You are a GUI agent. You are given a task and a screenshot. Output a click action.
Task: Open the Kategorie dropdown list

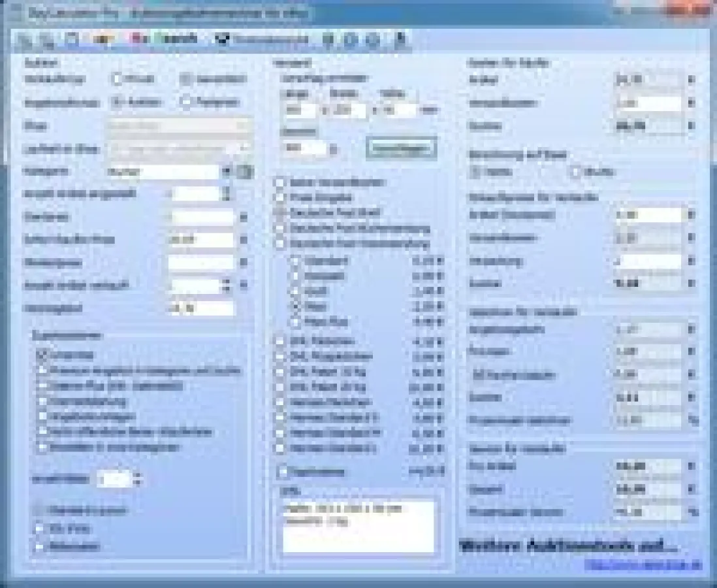pos(226,172)
